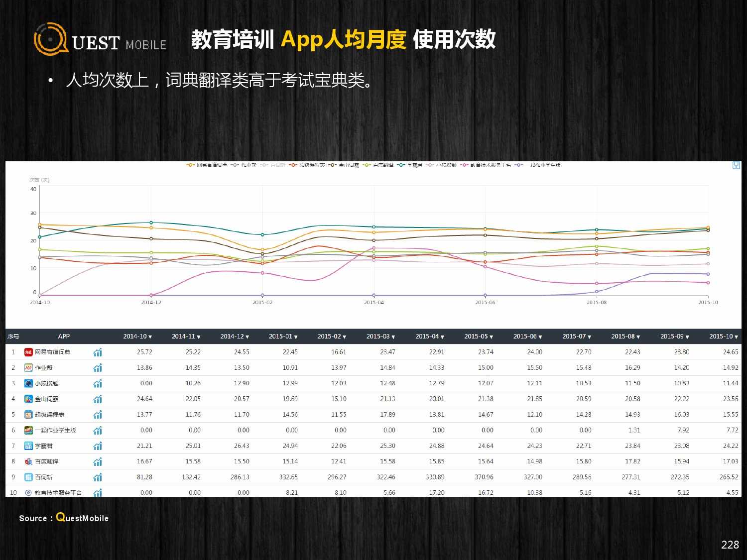The image size is (747, 560).
Task: Open trend chart icon for 网易有道词典
Action: click(98, 352)
